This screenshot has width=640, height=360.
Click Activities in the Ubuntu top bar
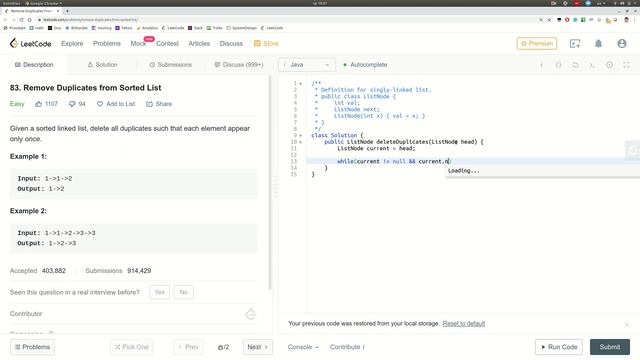coord(11,3)
